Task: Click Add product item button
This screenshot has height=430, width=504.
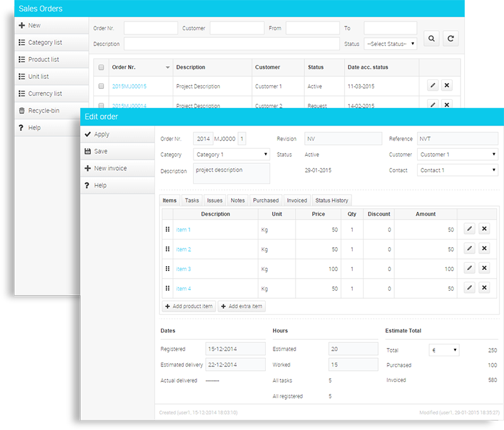Action: click(188, 306)
